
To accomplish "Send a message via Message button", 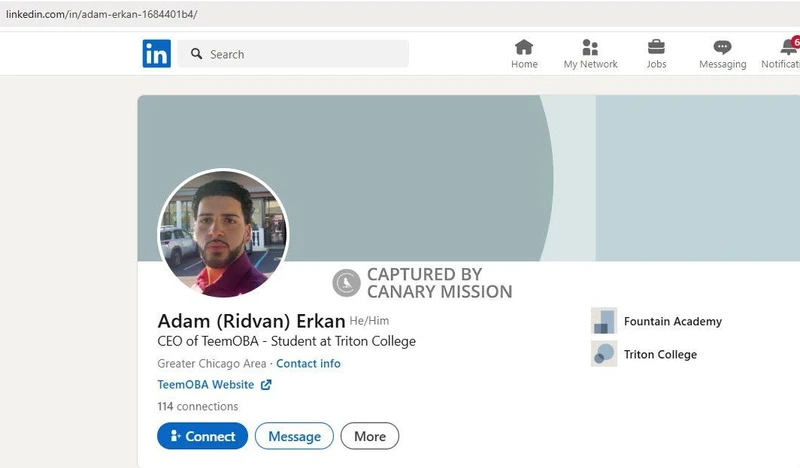I will pyautogui.click(x=294, y=436).
